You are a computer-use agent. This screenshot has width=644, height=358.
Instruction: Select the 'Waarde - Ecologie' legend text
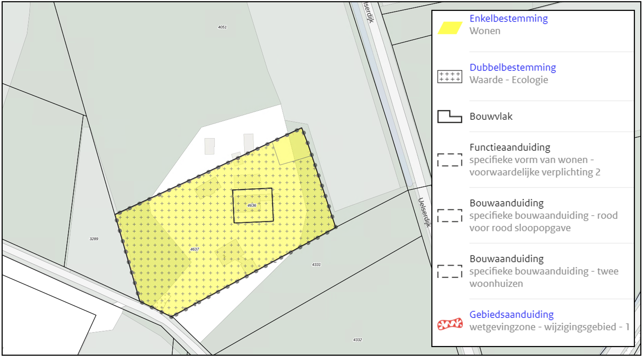[x=509, y=80]
